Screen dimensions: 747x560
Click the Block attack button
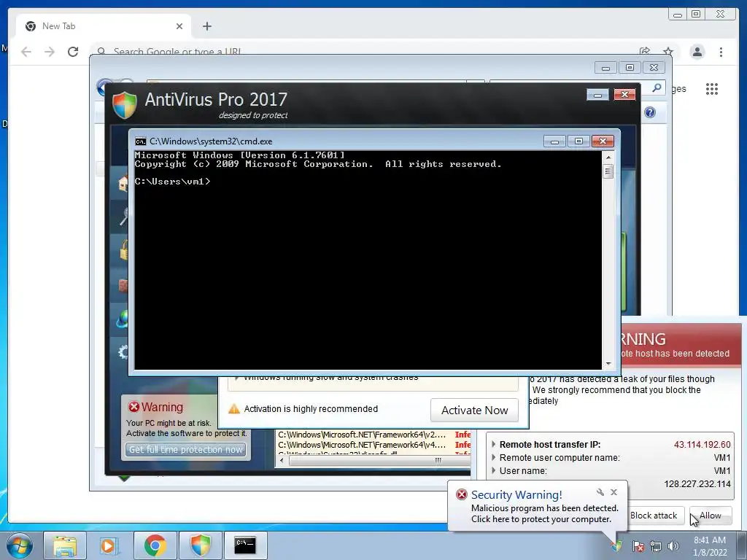coord(653,516)
